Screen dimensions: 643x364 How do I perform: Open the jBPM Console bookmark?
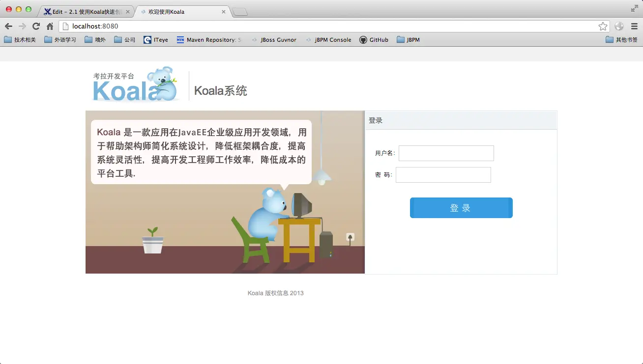coord(328,40)
